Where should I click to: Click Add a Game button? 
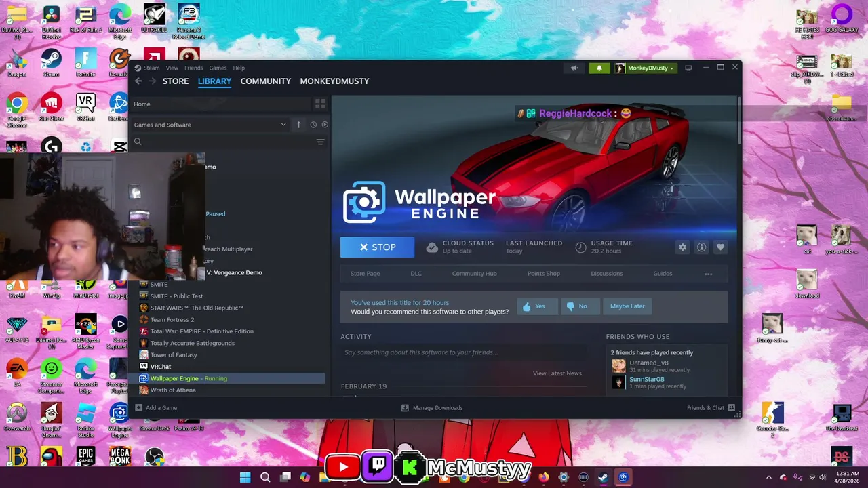tap(156, 408)
